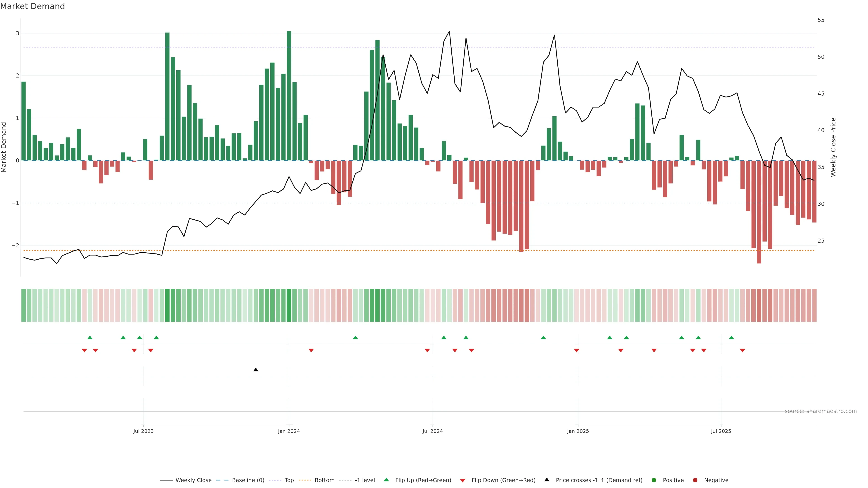This screenshot has height=488, width=868.
Task: Click the darkest green heatmap cell in the Jan 2024 peak
Action: [x=289, y=305]
